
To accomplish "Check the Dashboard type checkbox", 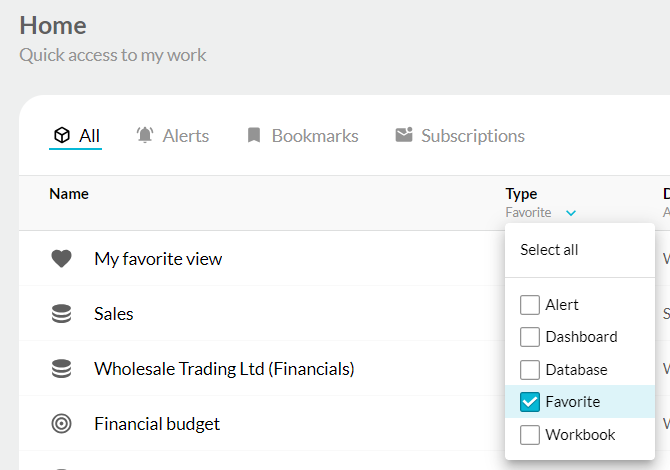I will click(x=530, y=337).
